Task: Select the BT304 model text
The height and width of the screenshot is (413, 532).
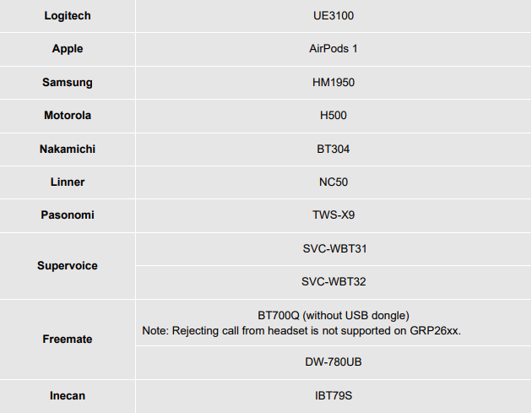Action: [x=334, y=149]
